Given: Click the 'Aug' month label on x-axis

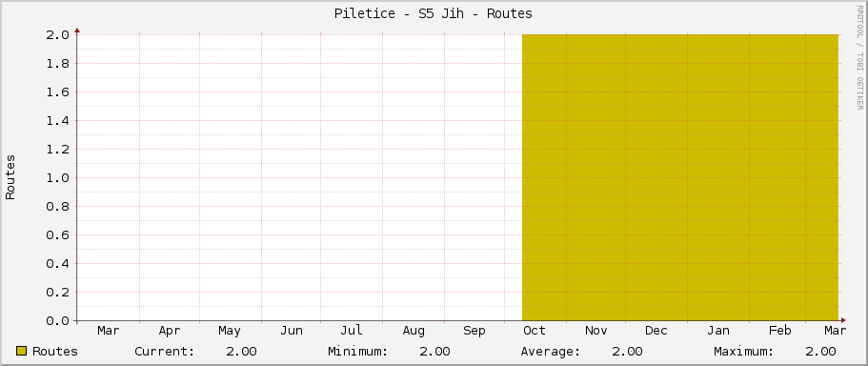Looking at the screenshot, I should [414, 331].
